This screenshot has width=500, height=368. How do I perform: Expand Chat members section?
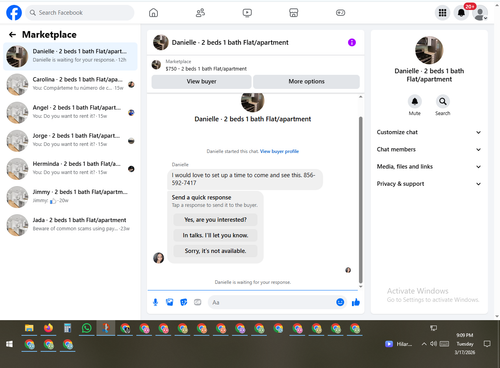(x=429, y=149)
